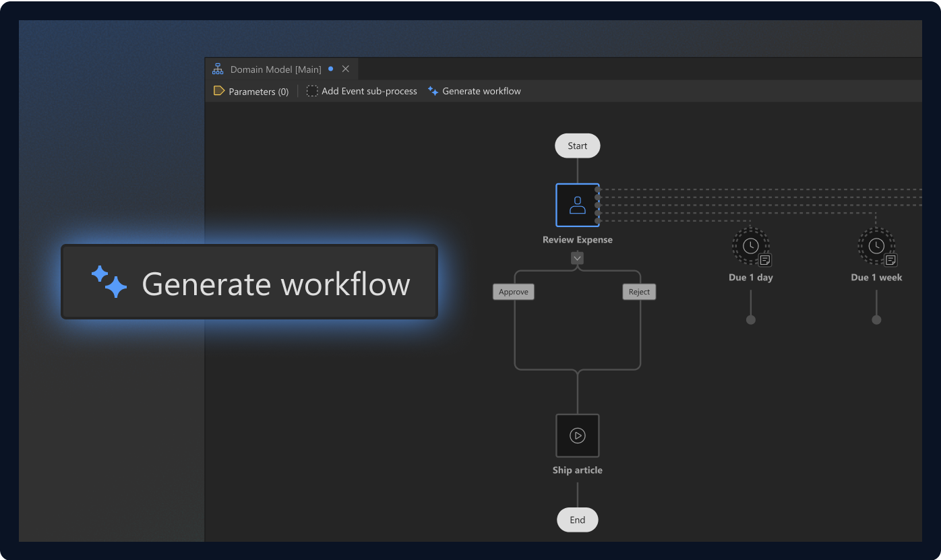Switch to the Domain Model [Main] tab
The image size is (941, 560).
(x=275, y=69)
